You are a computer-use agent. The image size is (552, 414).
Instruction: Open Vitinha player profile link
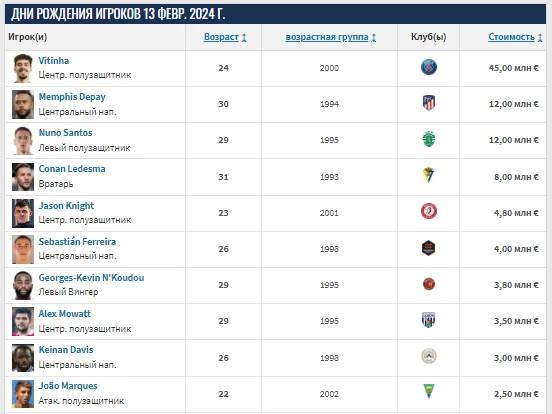[54, 61]
